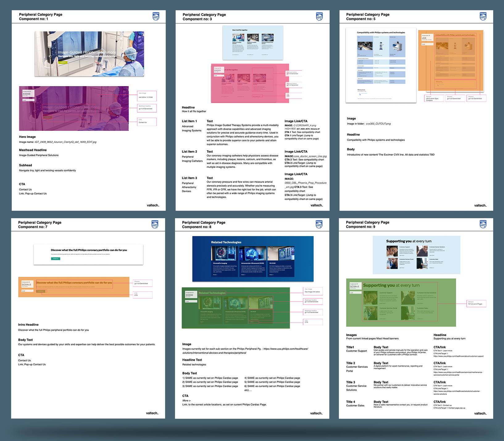This screenshot has width=504, height=441.
Task: Click the valtech logo on Component no: 8 page
Action: pyautogui.click(x=316, y=413)
